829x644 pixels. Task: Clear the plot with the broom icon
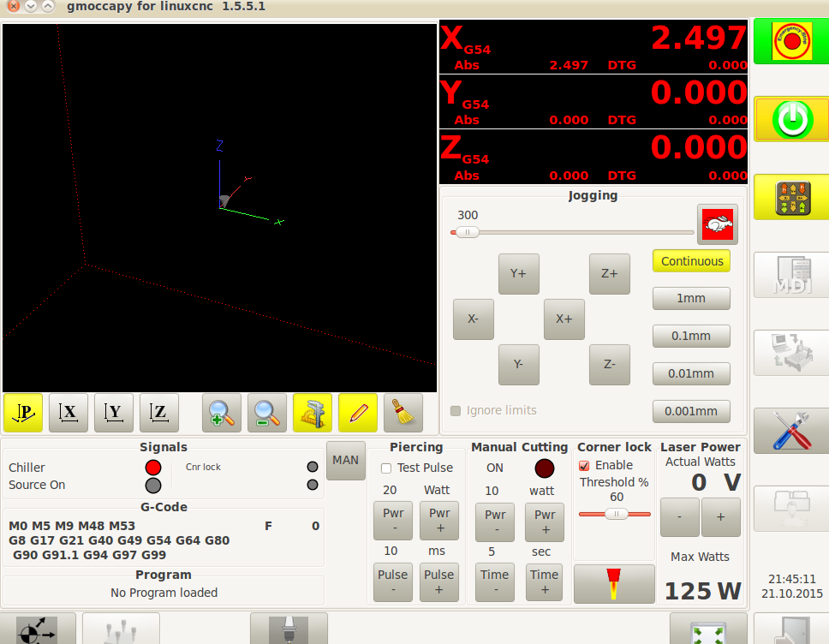pos(403,413)
